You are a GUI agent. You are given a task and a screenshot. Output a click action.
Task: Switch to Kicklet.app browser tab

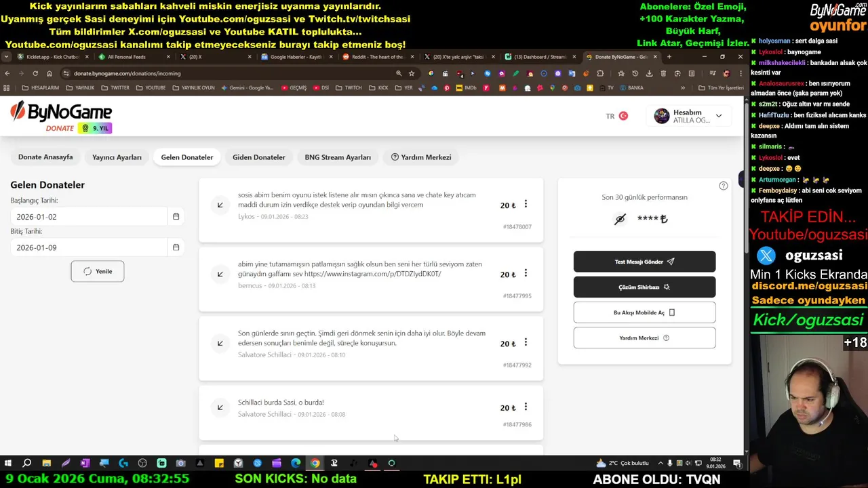(x=52, y=57)
